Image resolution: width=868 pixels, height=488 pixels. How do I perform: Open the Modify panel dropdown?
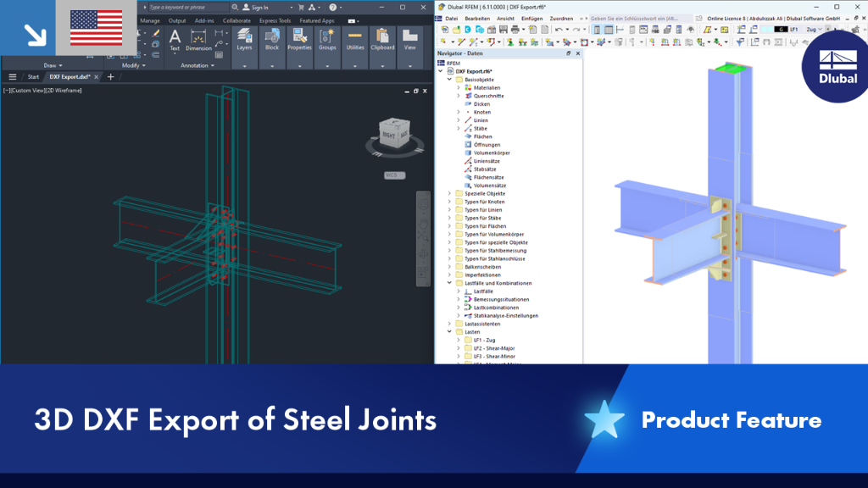pos(133,65)
